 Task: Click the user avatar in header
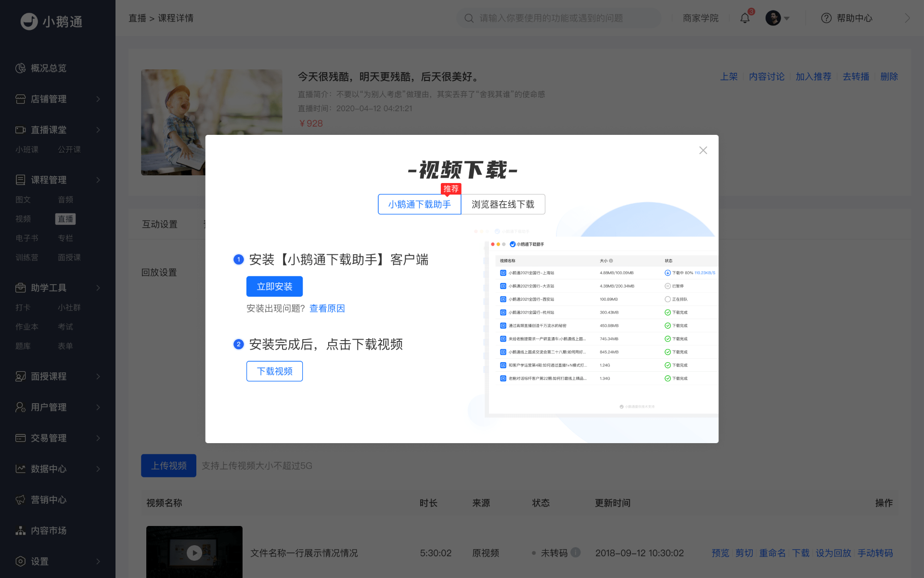pos(773,18)
